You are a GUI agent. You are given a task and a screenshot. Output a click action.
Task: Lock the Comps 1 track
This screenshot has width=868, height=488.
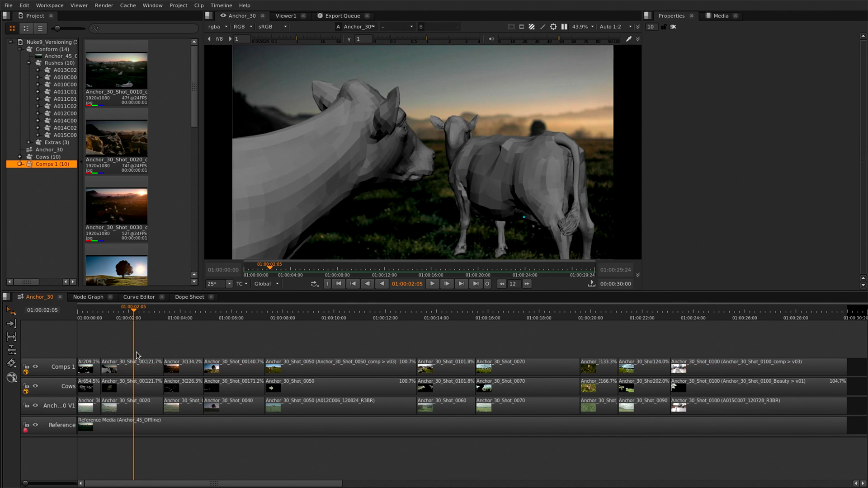[x=26, y=367]
